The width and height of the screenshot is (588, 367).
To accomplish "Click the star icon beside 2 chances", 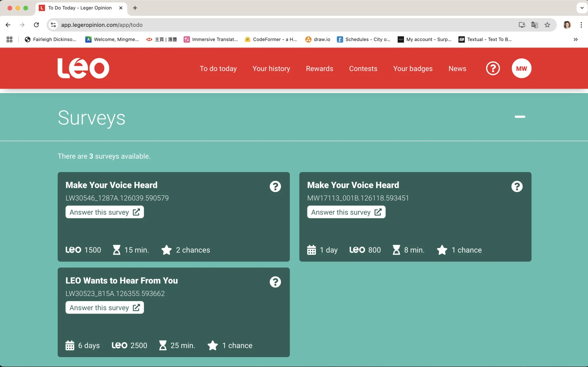I will click(x=167, y=250).
